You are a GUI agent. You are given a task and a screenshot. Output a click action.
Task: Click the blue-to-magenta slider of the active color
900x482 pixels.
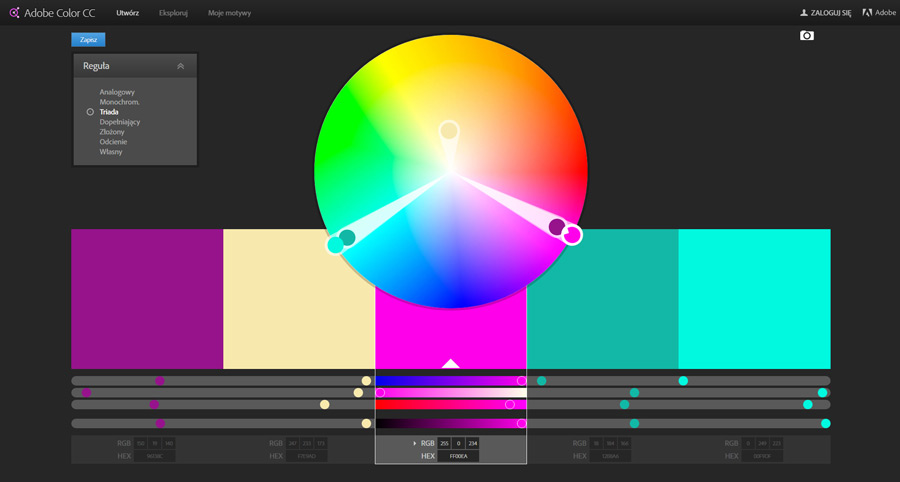[x=451, y=380]
